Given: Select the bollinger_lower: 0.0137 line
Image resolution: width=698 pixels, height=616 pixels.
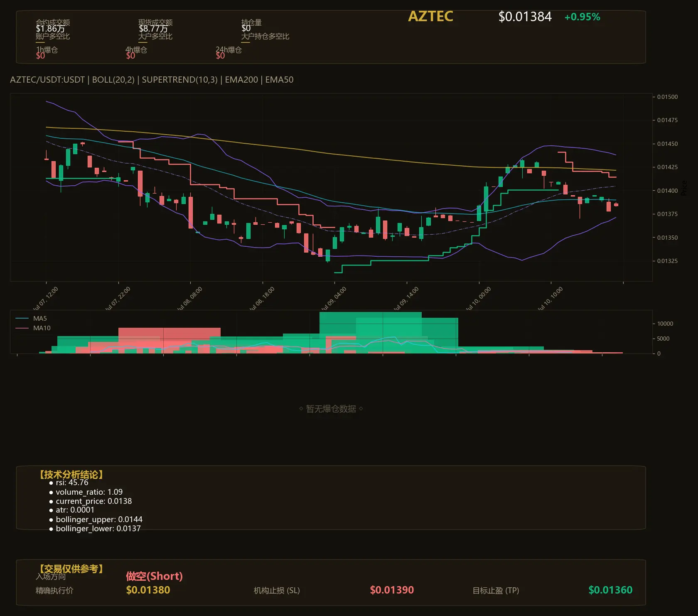Looking at the screenshot, I should pyautogui.click(x=95, y=529).
